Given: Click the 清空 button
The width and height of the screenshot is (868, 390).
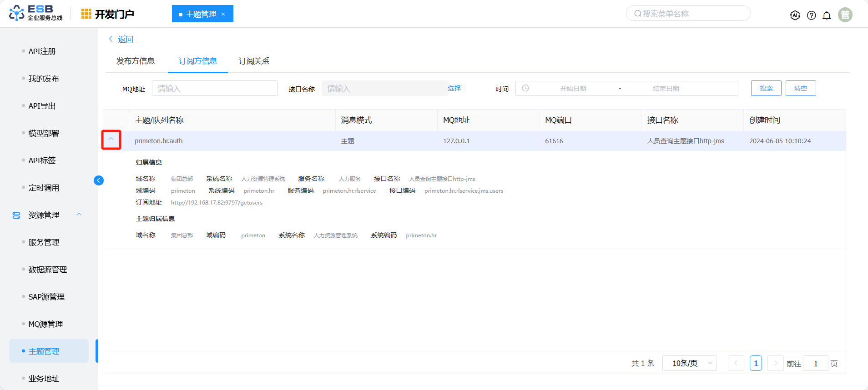Looking at the screenshot, I should click(x=800, y=88).
